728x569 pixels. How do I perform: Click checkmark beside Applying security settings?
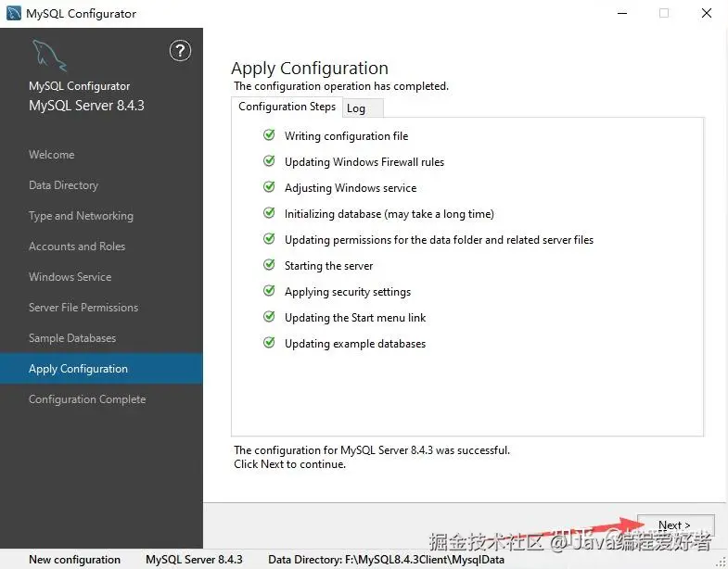click(269, 291)
